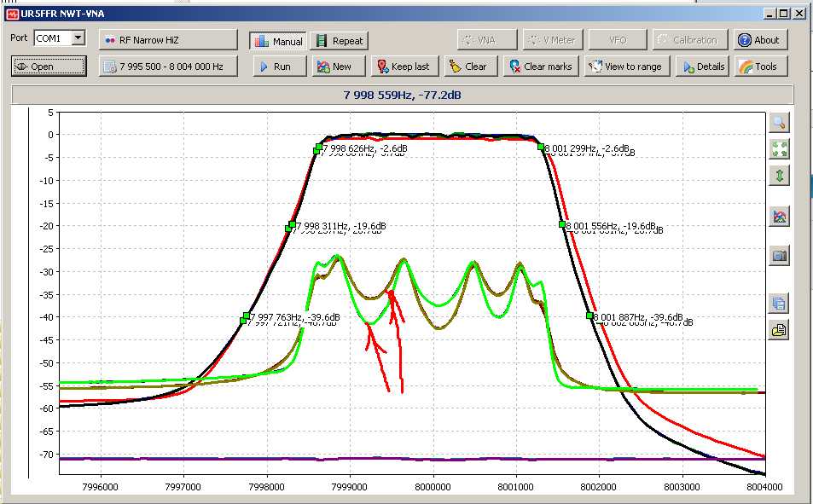This screenshot has width=813, height=504.
Task: Click the magnifier zoom icon beside the graph
Action: click(778, 123)
